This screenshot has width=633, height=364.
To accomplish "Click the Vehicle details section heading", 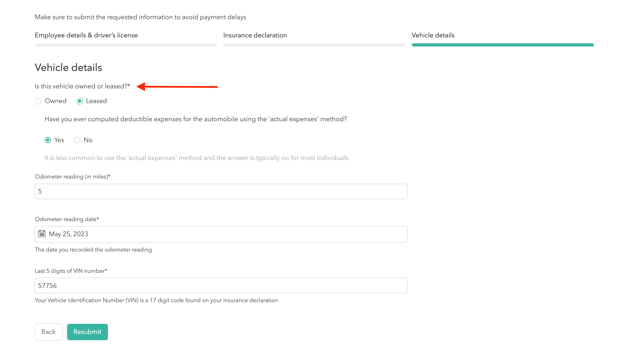I will tap(68, 67).
